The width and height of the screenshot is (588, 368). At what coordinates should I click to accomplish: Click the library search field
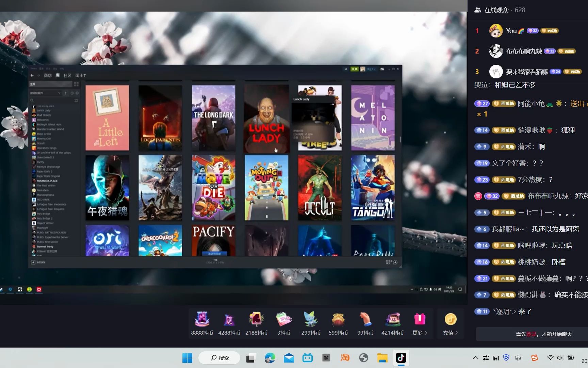pyautogui.click(x=51, y=101)
